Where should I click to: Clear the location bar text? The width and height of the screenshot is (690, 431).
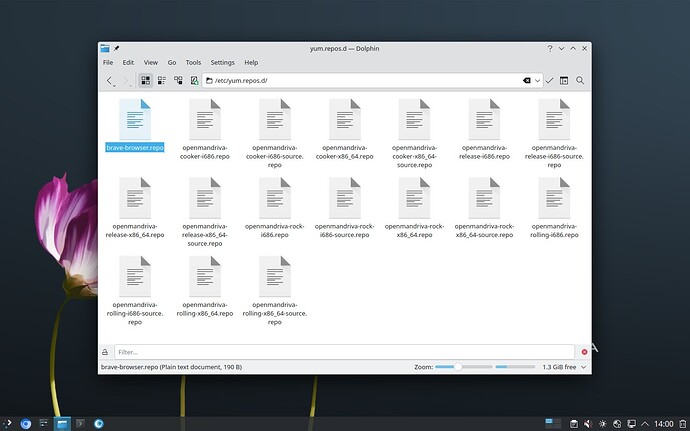click(x=525, y=80)
